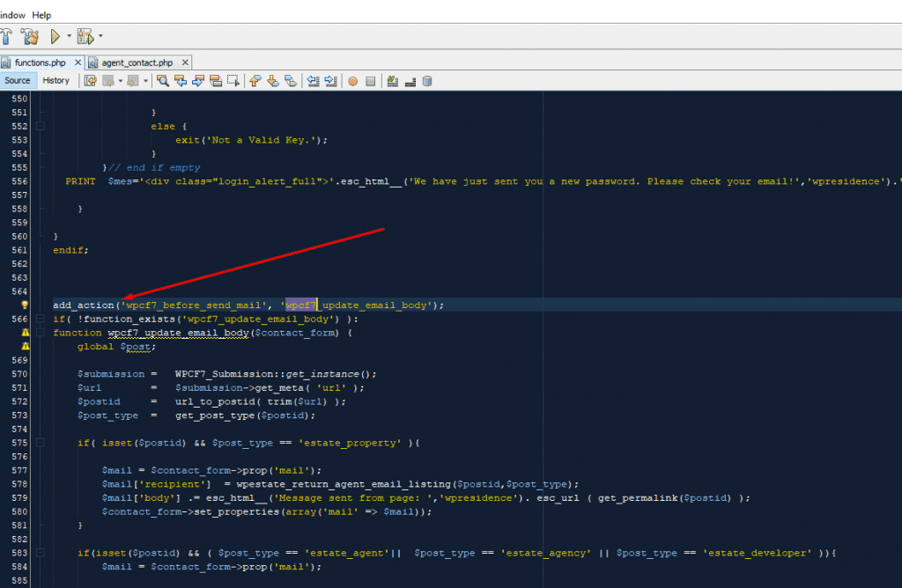902x588 pixels.
Task: Click the Find Selection magnifier icon
Action: coord(163,81)
